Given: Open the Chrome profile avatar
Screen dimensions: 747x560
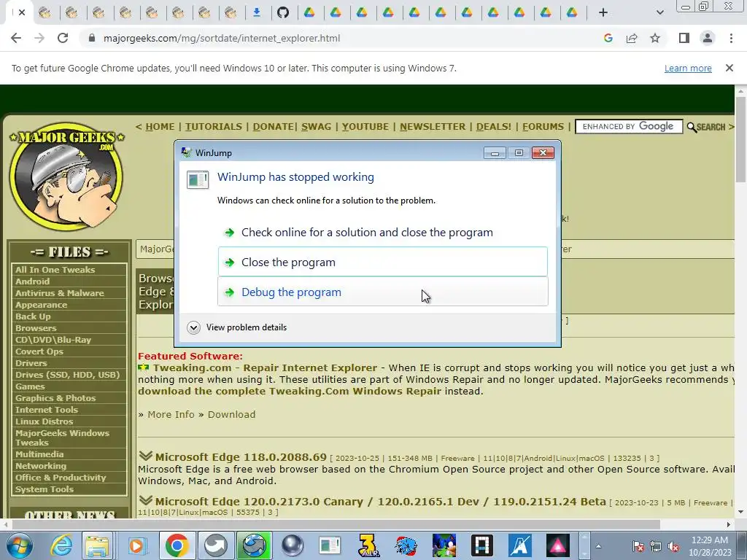Looking at the screenshot, I should pos(708,38).
